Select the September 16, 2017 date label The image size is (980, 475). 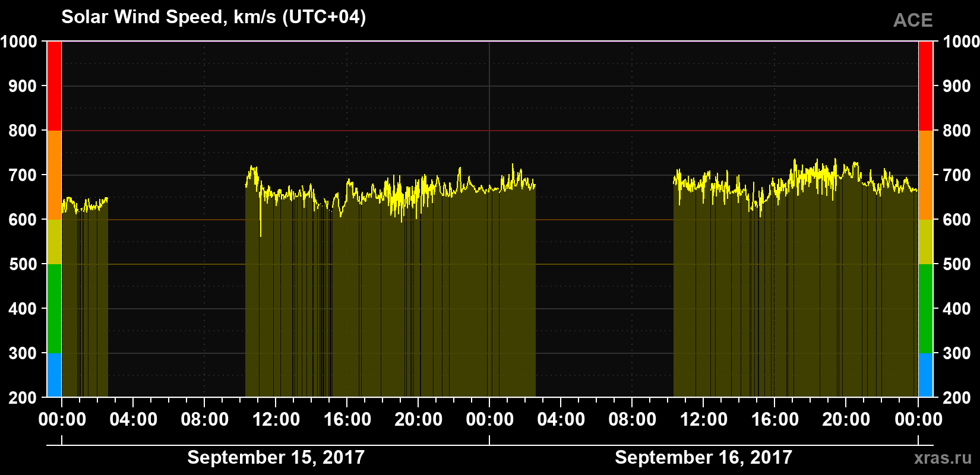tap(703, 457)
